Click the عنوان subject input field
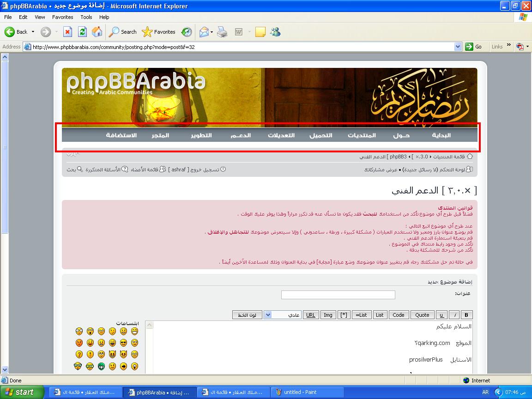This screenshot has width=532, height=399. click(x=338, y=295)
